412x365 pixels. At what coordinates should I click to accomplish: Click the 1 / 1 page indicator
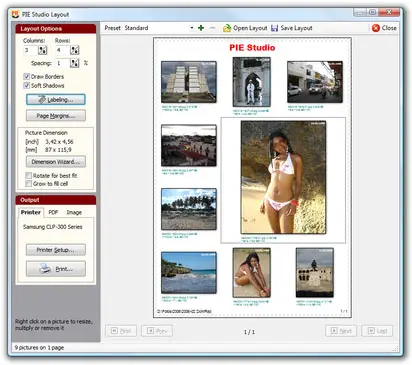click(x=249, y=332)
